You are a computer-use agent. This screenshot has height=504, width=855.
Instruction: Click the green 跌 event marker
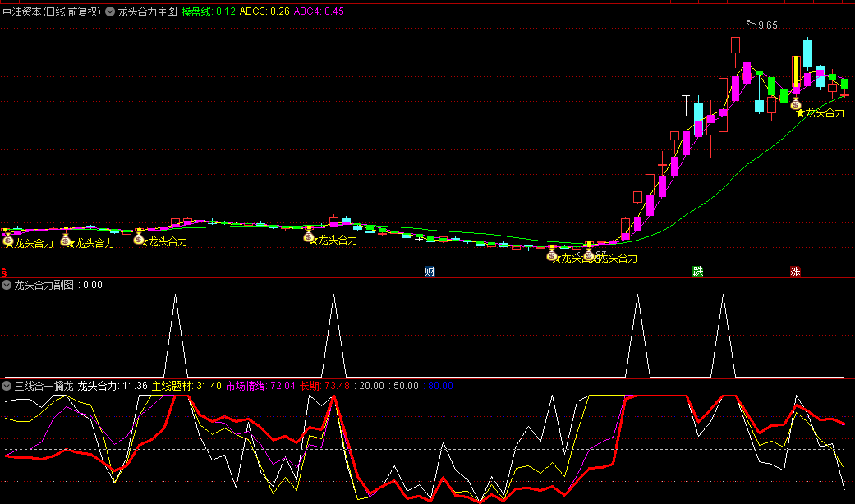click(697, 272)
